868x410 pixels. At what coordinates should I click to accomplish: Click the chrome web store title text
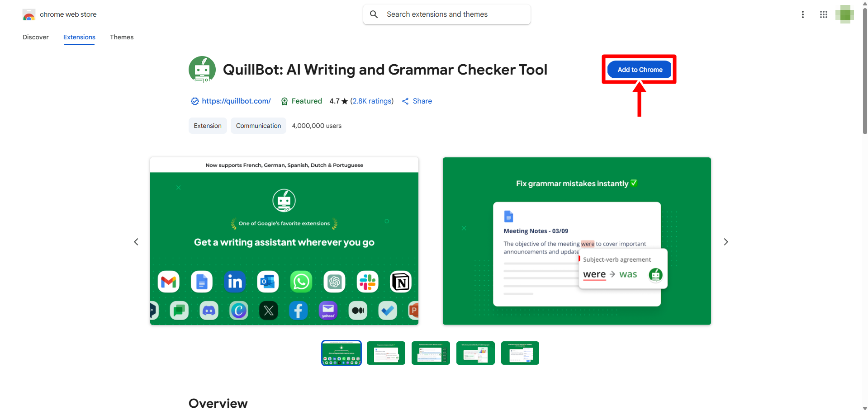coord(68,14)
